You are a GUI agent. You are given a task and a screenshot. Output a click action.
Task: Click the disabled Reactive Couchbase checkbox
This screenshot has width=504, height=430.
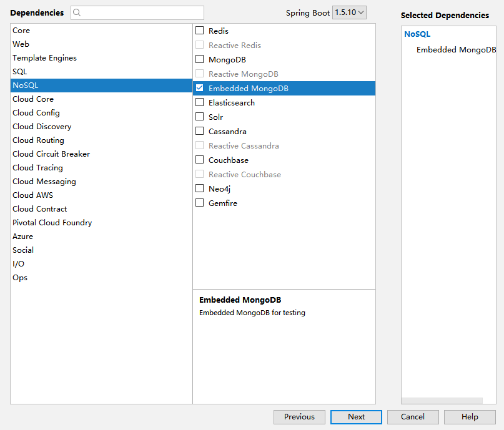click(200, 173)
